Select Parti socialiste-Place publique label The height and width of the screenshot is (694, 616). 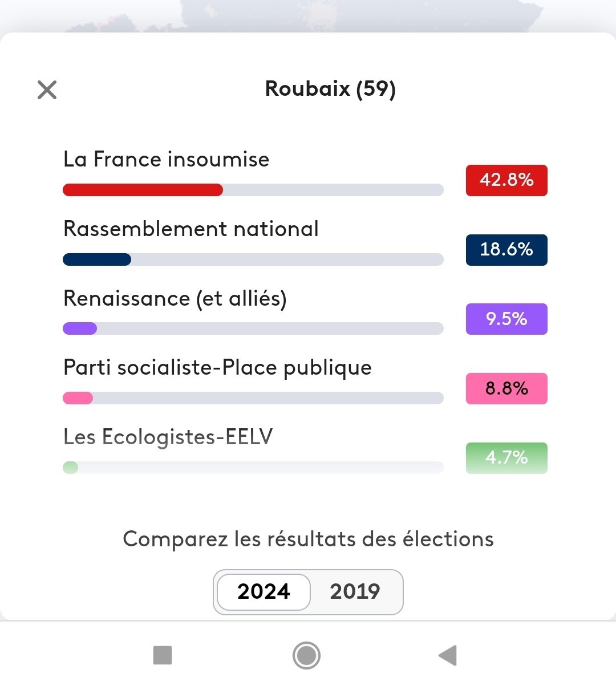217,368
